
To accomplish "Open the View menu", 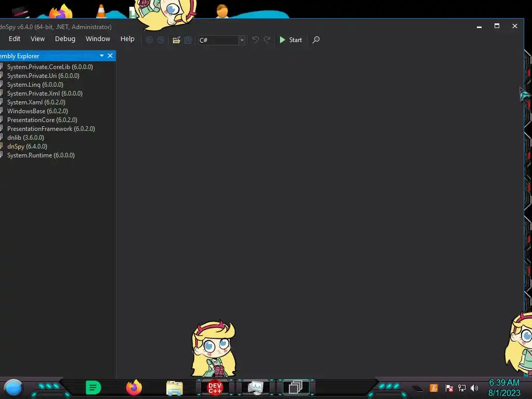I will (37, 38).
